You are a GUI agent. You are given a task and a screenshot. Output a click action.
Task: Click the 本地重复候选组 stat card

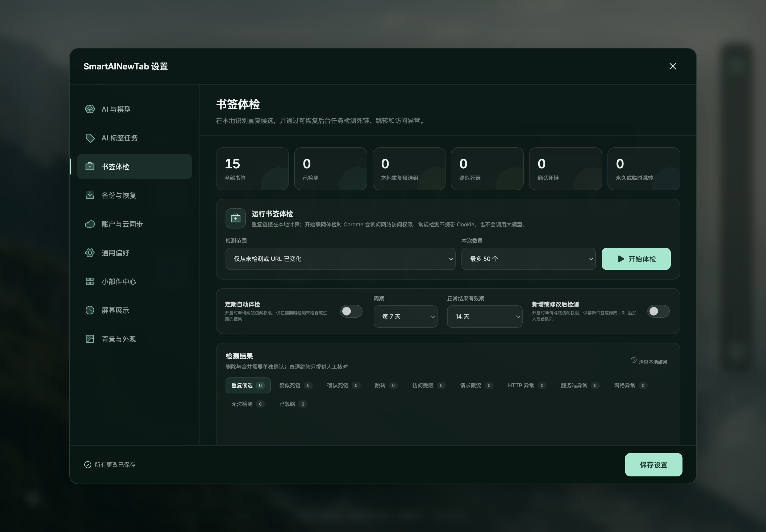point(409,169)
